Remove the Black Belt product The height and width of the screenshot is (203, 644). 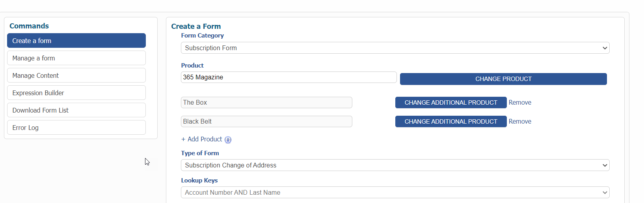[x=520, y=122]
